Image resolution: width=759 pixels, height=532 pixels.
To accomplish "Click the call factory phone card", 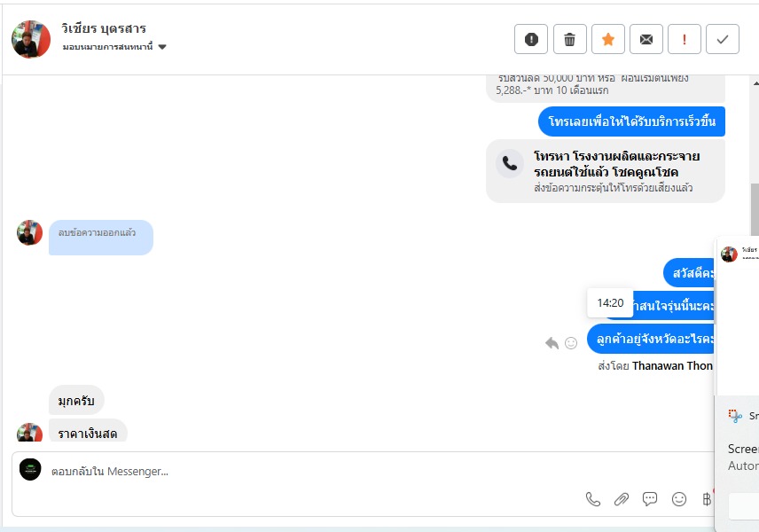I will (x=606, y=171).
